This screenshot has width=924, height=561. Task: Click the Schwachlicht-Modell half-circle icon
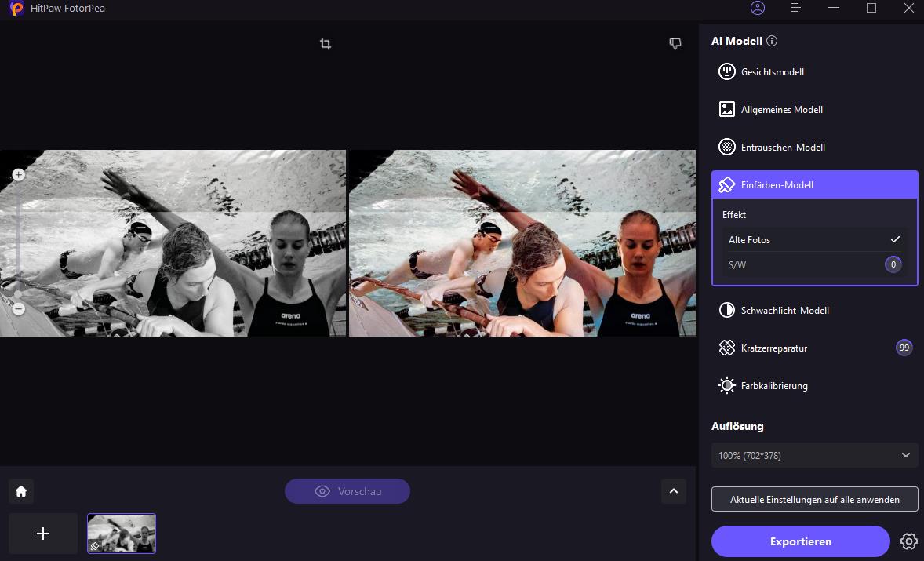(726, 310)
